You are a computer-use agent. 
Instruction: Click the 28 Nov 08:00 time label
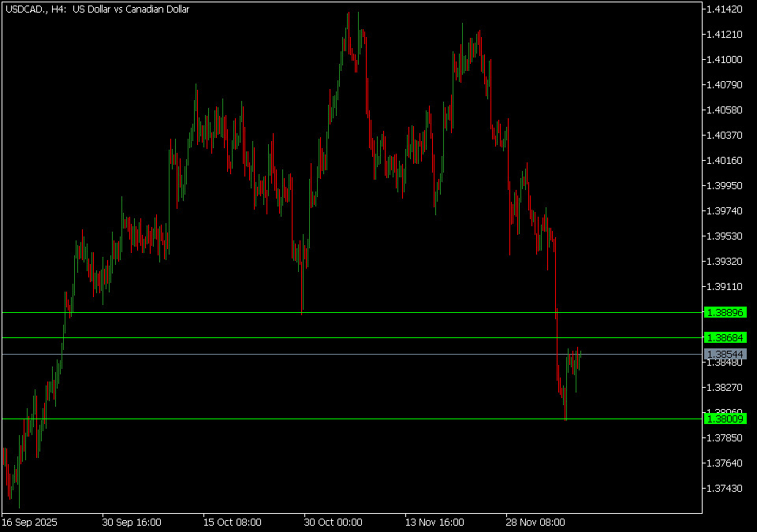click(x=535, y=522)
